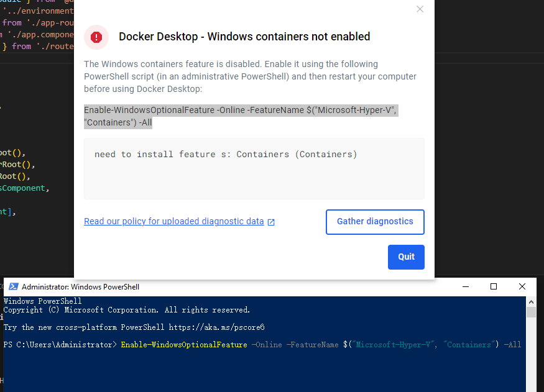Close the Administrator PowerShell window
Screen dimensions: 544x392
pyautogui.click(x=522, y=286)
